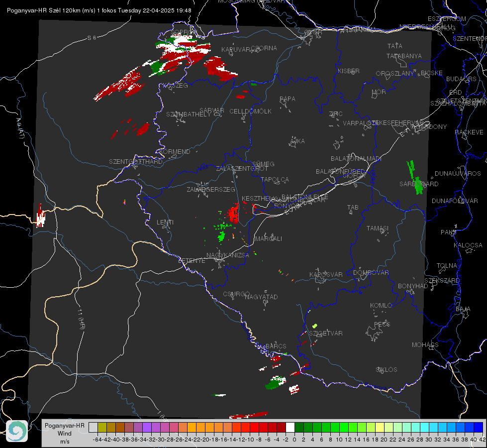
Task: Click the KALOCSA city label
Action: [x=468, y=245]
